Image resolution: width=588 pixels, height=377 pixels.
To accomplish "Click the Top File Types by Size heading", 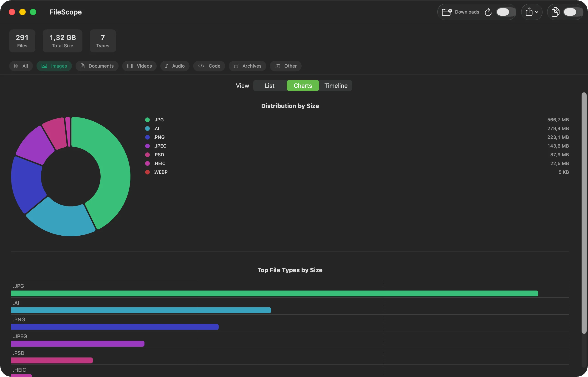I will click(290, 270).
